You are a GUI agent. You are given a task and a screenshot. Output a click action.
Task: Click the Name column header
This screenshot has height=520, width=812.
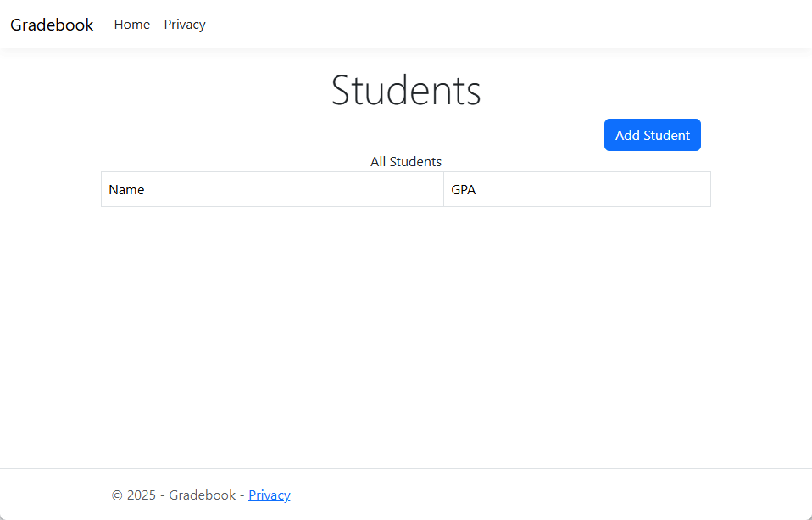point(127,190)
